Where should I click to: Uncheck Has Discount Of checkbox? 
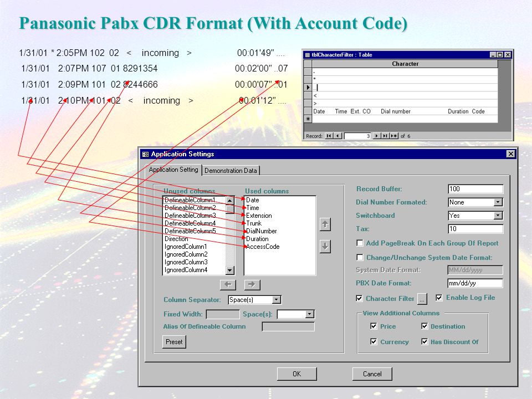point(424,341)
